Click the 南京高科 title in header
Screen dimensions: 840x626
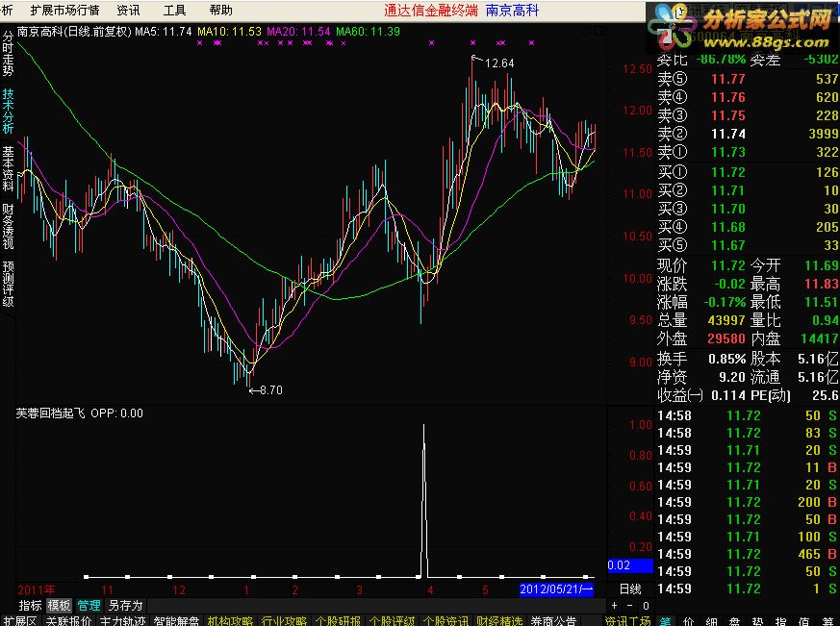point(512,11)
